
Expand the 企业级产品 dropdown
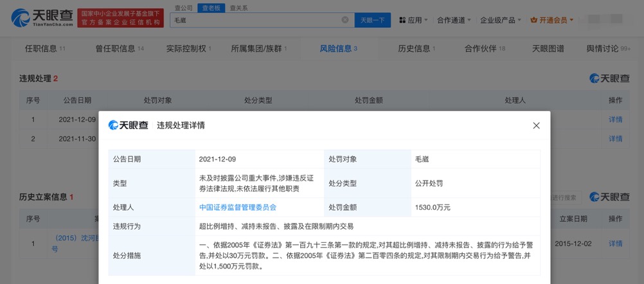(500, 20)
